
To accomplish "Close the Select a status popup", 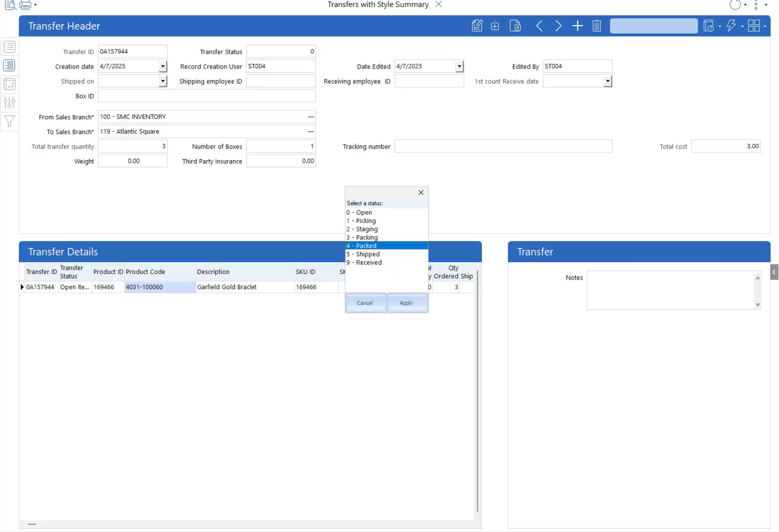I will 421,192.
